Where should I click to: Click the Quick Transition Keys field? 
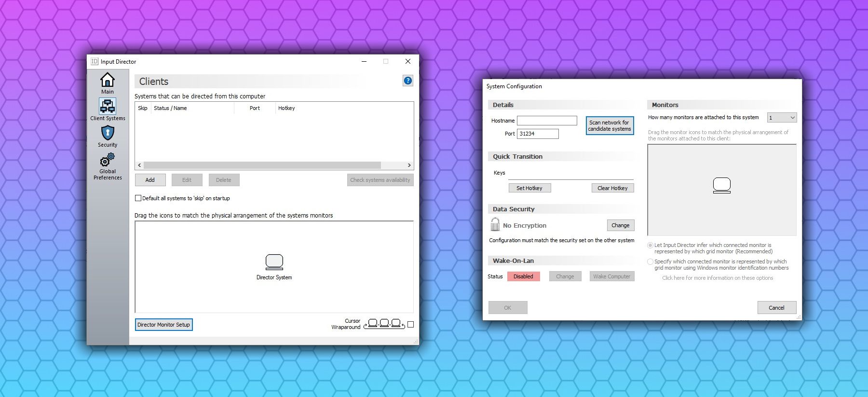(570, 174)
